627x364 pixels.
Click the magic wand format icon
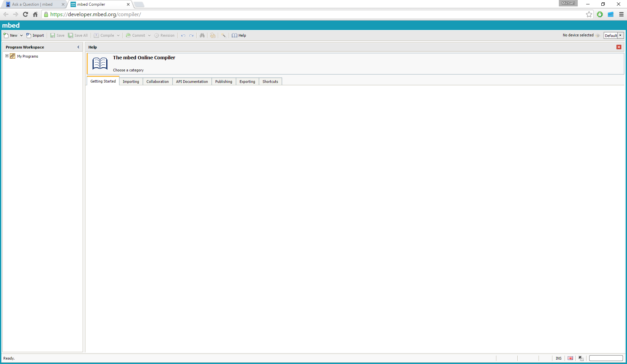click(224, 35)
